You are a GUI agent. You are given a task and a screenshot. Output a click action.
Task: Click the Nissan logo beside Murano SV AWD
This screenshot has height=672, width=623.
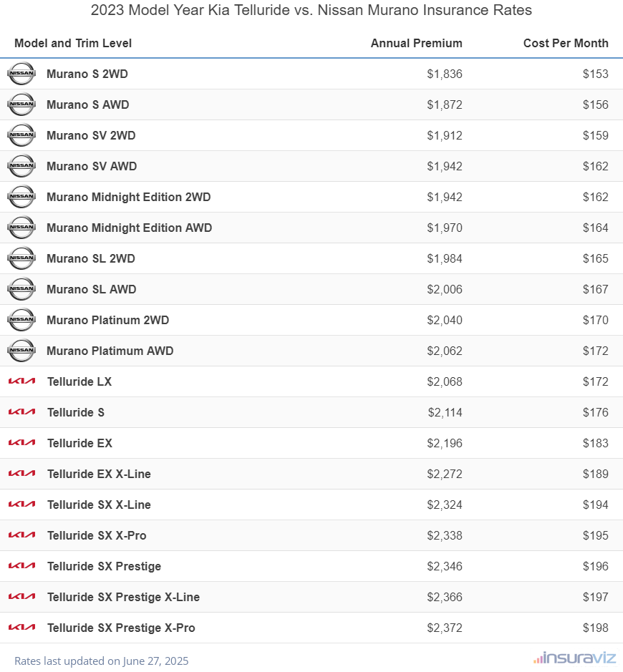pos(21,166)
